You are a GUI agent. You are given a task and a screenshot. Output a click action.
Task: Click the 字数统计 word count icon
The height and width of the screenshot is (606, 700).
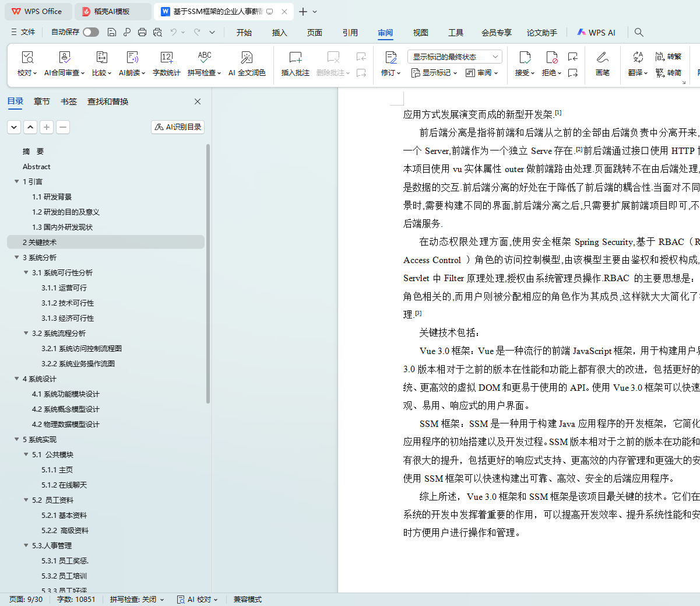click(166, 58)
